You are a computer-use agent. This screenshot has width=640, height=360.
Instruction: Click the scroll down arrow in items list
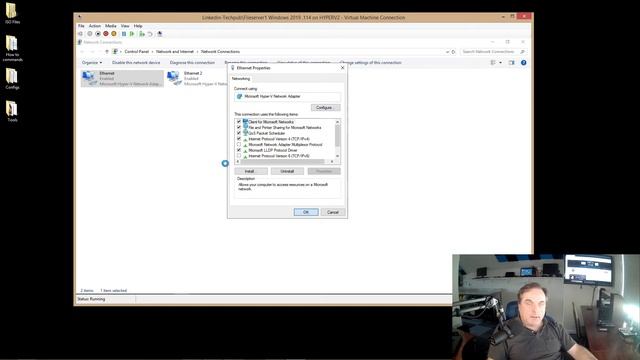tap(338, 156)
